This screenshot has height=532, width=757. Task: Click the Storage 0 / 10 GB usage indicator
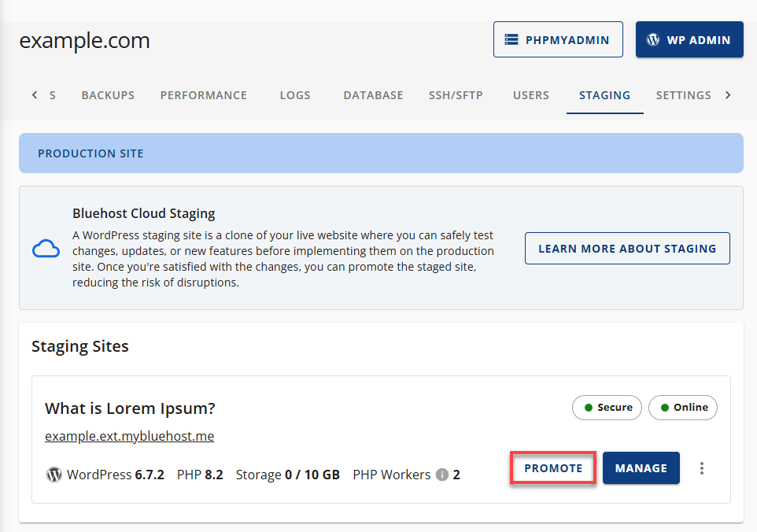coord(288,475)
